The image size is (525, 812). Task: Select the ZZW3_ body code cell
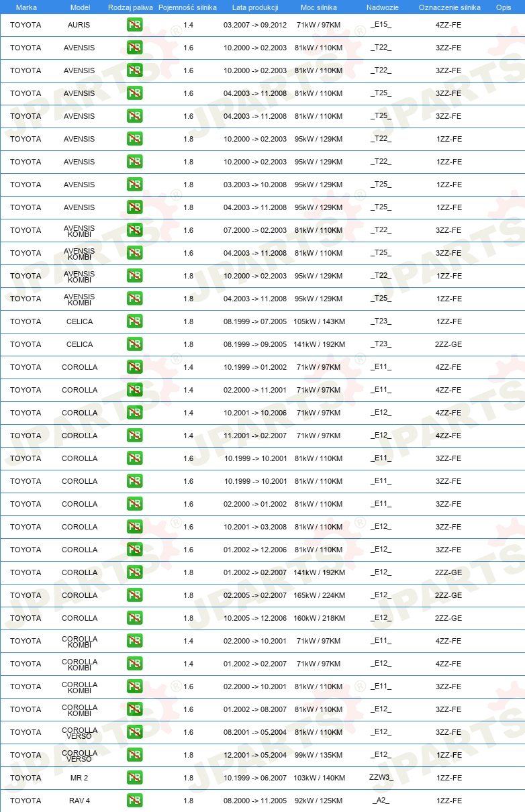click(381, 778)
